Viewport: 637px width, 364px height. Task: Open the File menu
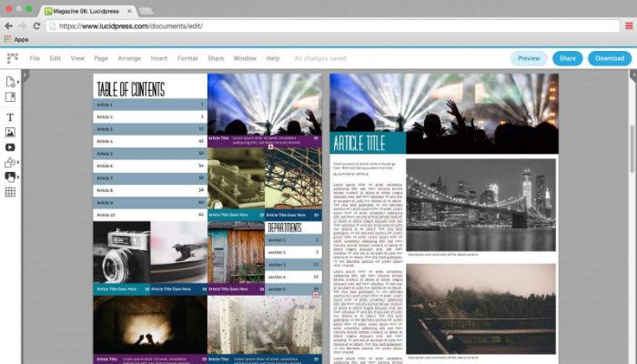pos(35,58)
